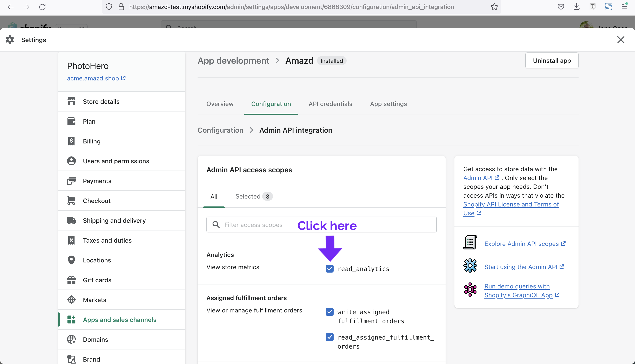The image size is (635, 364).
Task: Uncheck the read_analytics scope
Action: pos(329,269)
